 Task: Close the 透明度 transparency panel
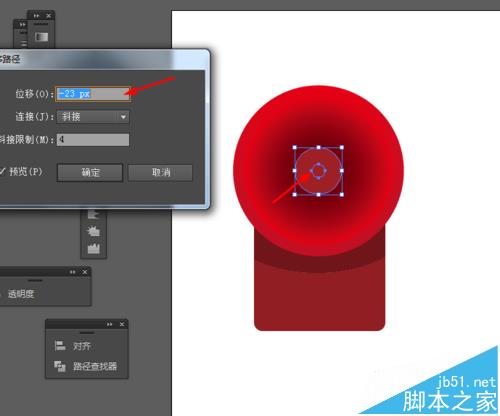(85, 272)
